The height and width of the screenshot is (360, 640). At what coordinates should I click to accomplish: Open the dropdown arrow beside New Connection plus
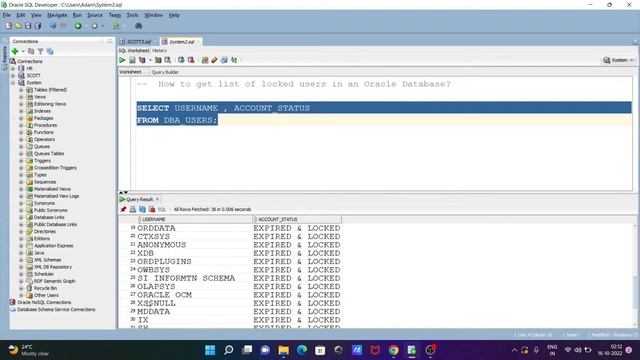[x=23, y=51]
